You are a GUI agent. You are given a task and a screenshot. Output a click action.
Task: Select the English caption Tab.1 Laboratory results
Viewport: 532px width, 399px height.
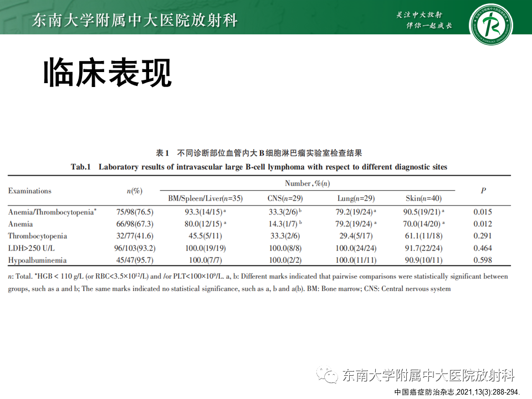pyautogui.click(x=259, y=167)
